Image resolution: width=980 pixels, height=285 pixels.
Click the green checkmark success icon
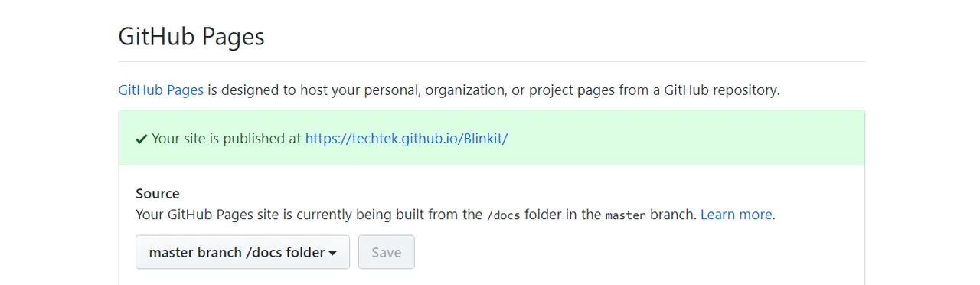point(142,139)
